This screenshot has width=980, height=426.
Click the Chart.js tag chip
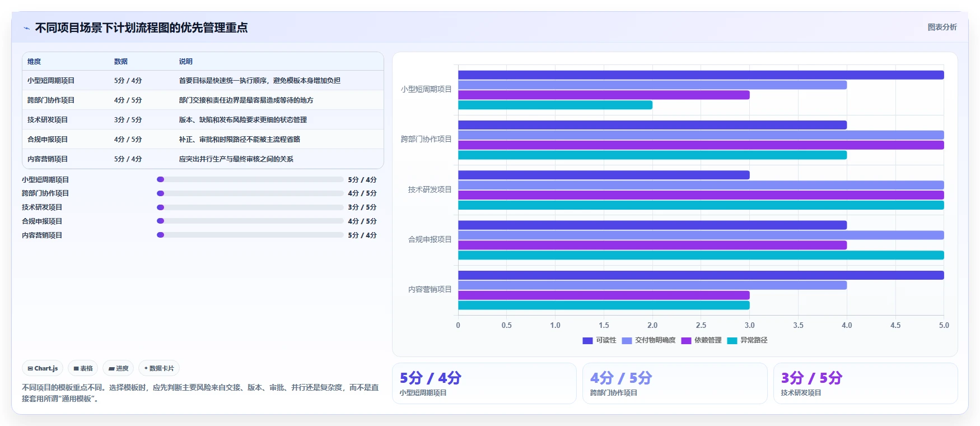pyautogui.click(x=43, y=368)
